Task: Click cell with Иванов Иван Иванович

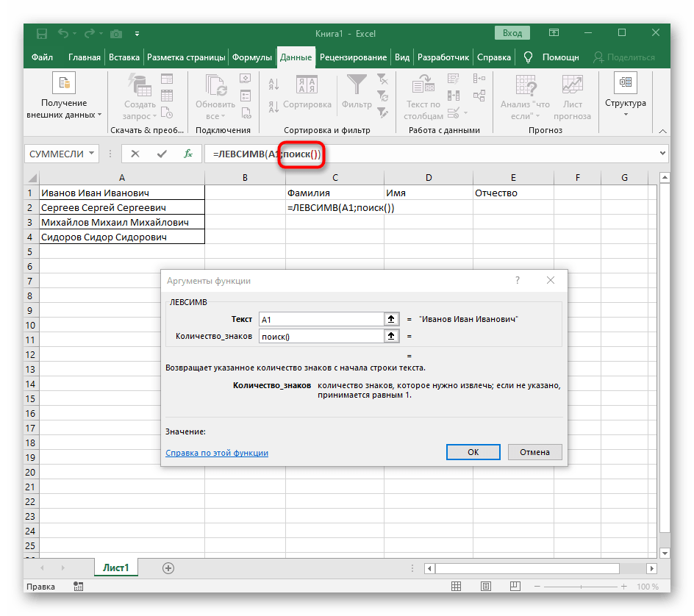Action: point(122,193)
